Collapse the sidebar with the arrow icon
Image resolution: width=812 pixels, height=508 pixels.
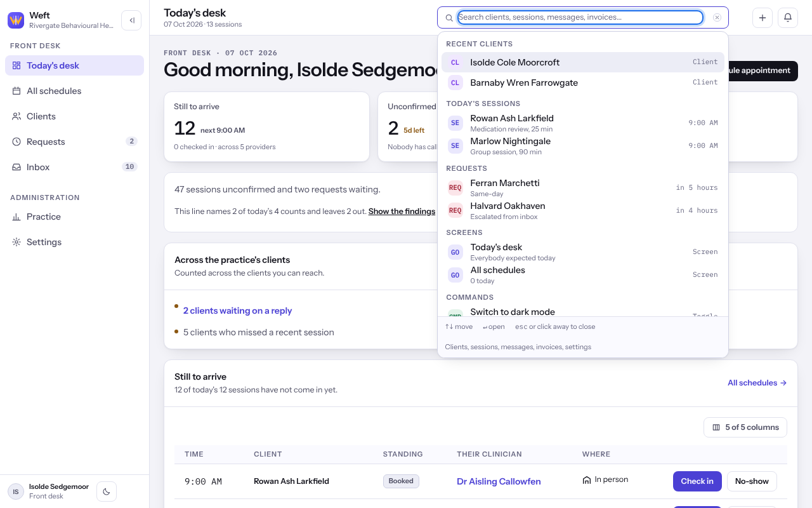pos(131,20)
